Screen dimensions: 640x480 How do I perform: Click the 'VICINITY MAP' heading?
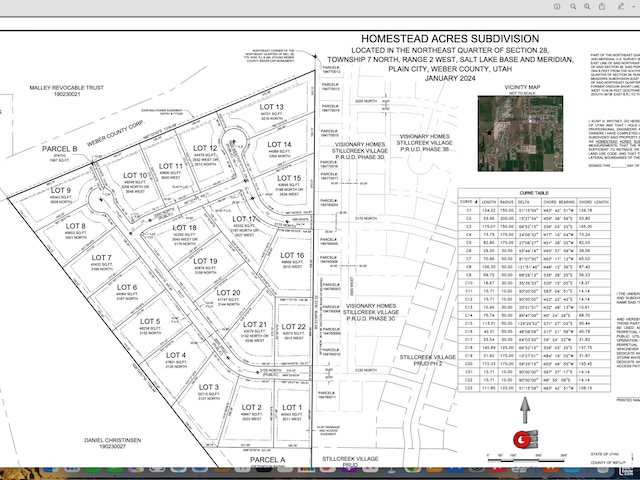pos(522,87)
